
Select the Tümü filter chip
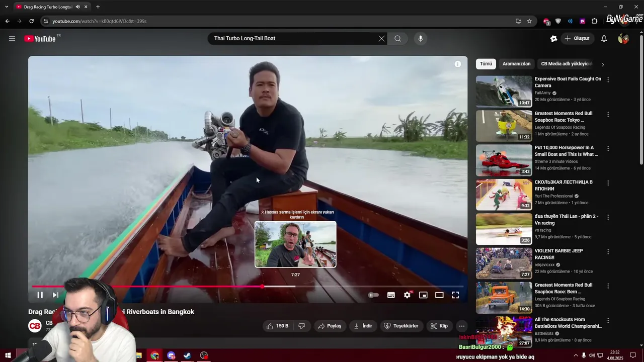point(486,64)
